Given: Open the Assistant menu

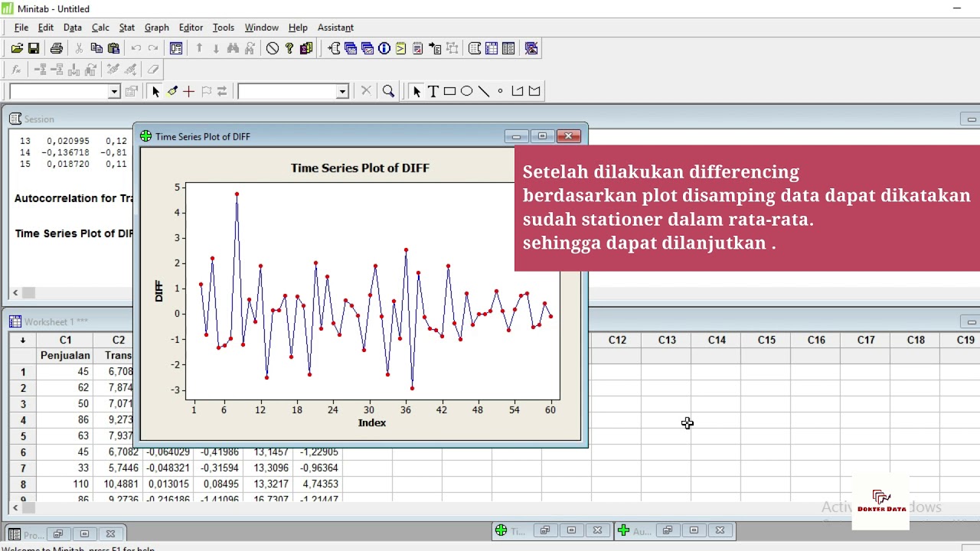Looking at the screenshot, I should (x=335, y=28).
